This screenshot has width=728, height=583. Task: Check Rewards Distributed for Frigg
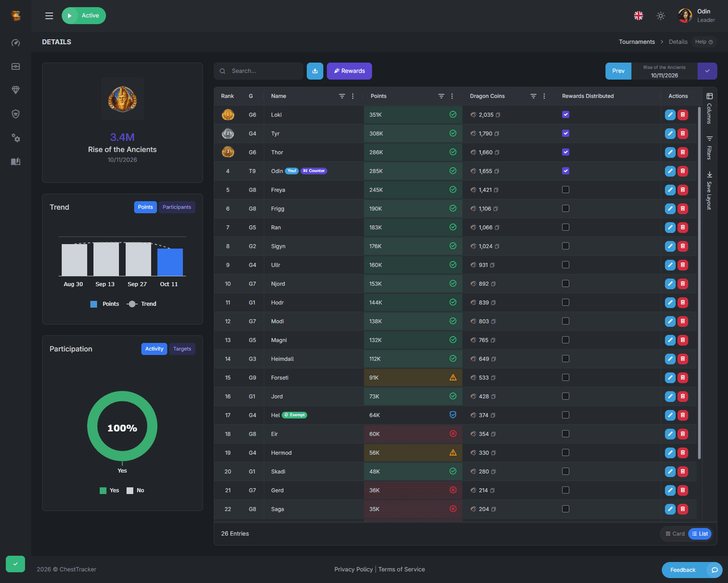[566, 208]
